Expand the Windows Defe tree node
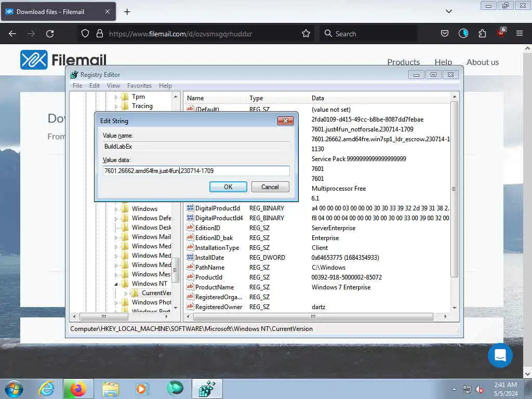The width and height of the screenshot is (532, 399). click(116, 219)
